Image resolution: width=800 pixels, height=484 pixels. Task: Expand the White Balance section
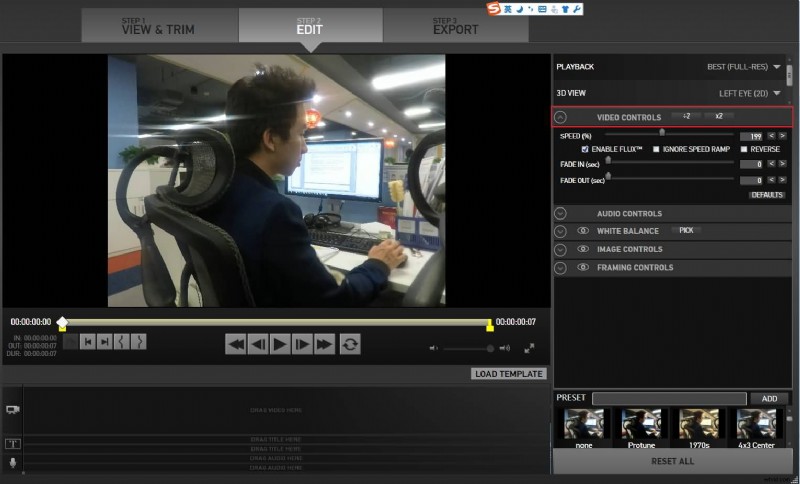click(560, 231)
